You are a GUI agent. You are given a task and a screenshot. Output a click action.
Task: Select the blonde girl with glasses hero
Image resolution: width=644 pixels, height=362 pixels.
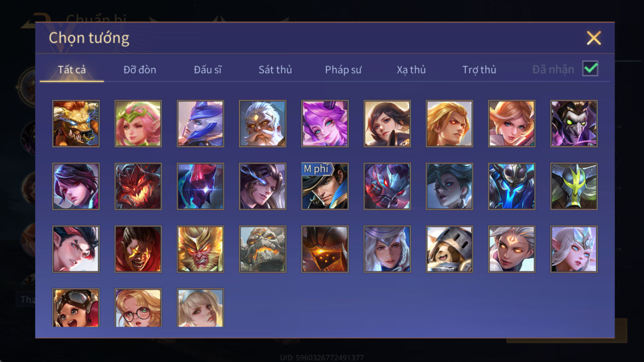pyautogui.click(x=138, y=308)
